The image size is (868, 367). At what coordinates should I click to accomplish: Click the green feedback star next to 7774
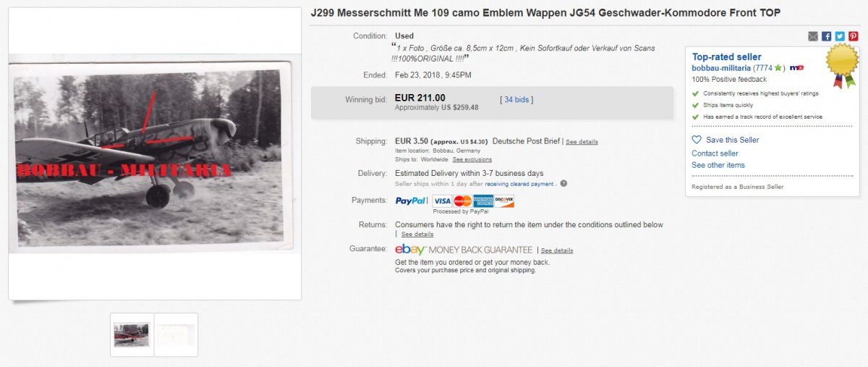coord(778,68)
